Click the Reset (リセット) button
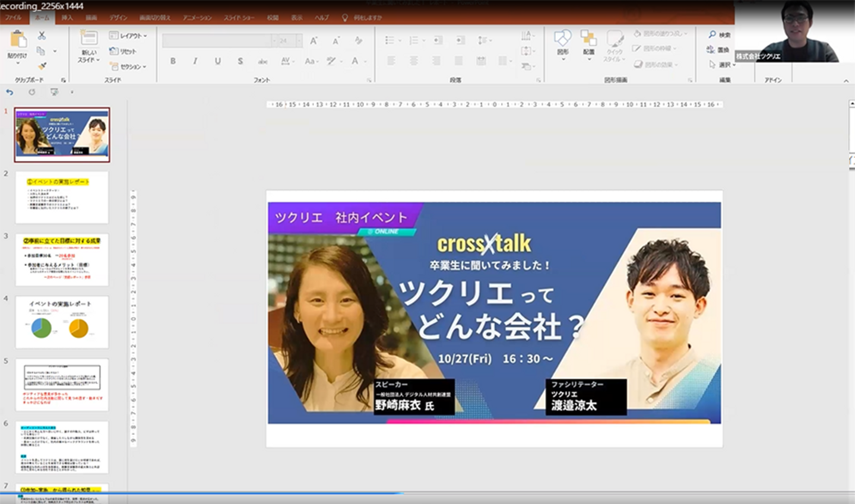Screen dimensions: 855x504 pyautogui.click(x=123, y=51)
